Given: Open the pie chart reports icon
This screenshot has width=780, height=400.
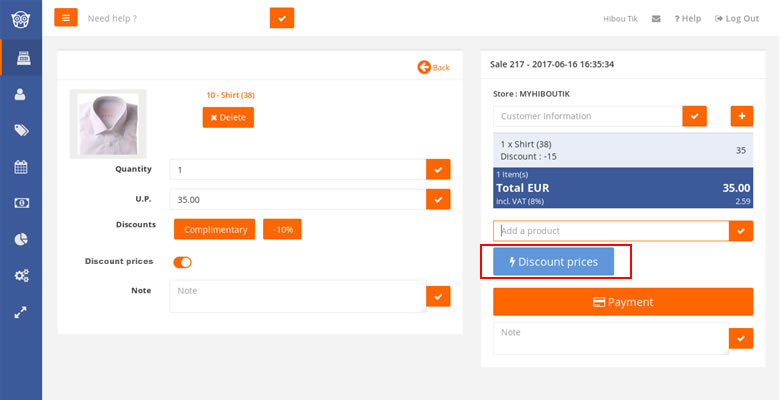Looking at the screenshot, I should click(21, 239).
